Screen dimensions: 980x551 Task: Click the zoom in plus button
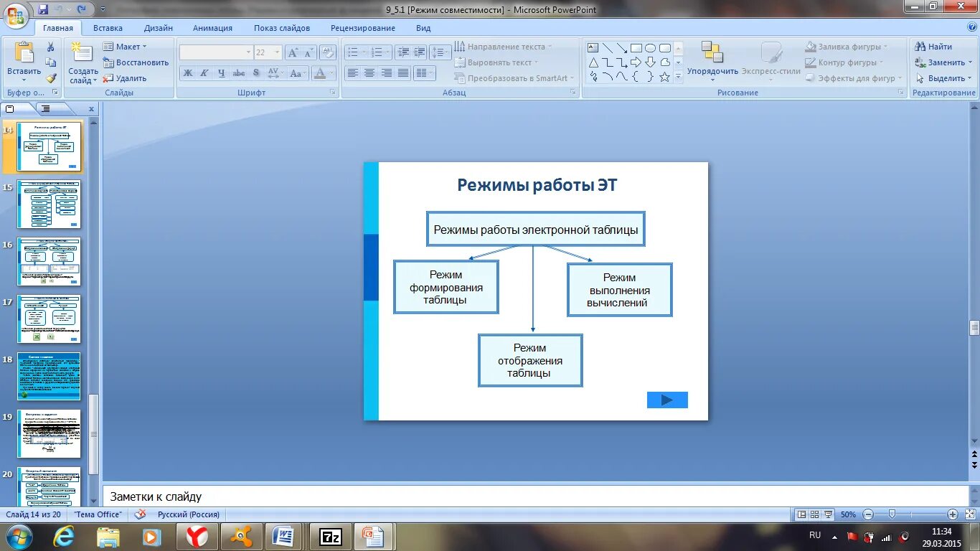pos(952,514)
